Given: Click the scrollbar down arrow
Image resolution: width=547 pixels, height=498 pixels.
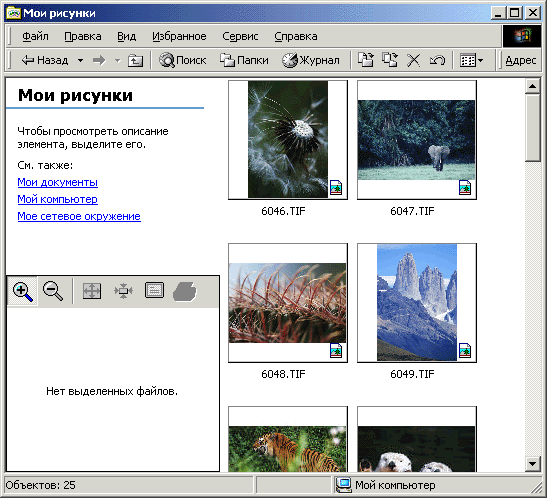Looking at the screenshot, I should pos(532,464).
